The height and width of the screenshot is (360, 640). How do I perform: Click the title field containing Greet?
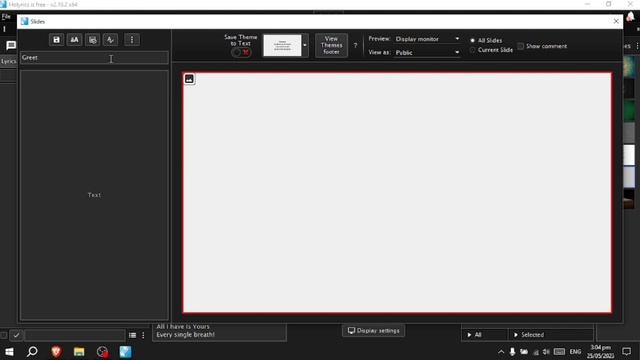click(x=94, y=58)
